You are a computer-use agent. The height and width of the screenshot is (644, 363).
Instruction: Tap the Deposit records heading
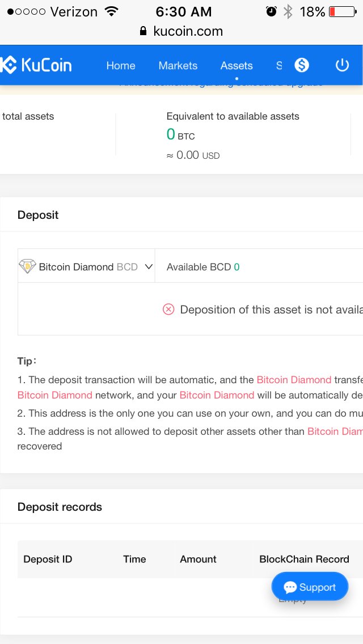[x=60, y=507]
